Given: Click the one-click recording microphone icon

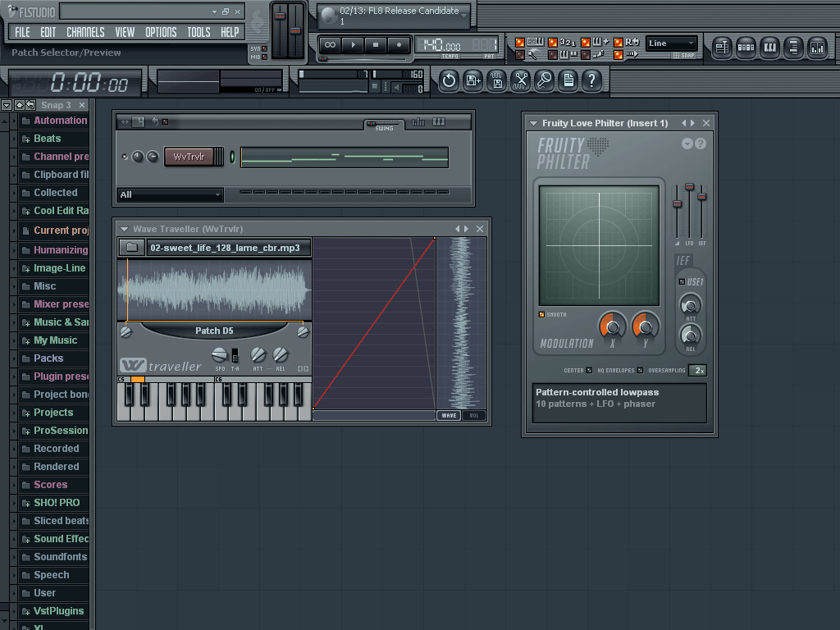Looking at the screenshot, I should tap(545, 81).
